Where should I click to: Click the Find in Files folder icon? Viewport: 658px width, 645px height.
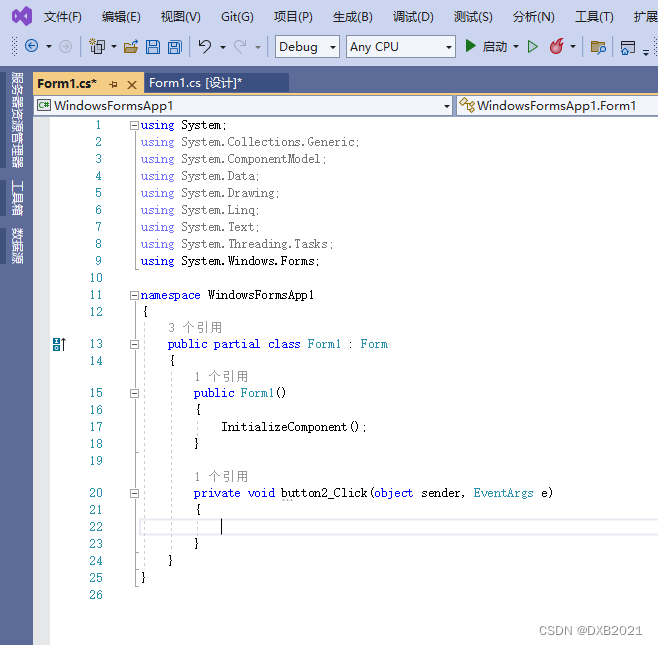tap(598, 47)
